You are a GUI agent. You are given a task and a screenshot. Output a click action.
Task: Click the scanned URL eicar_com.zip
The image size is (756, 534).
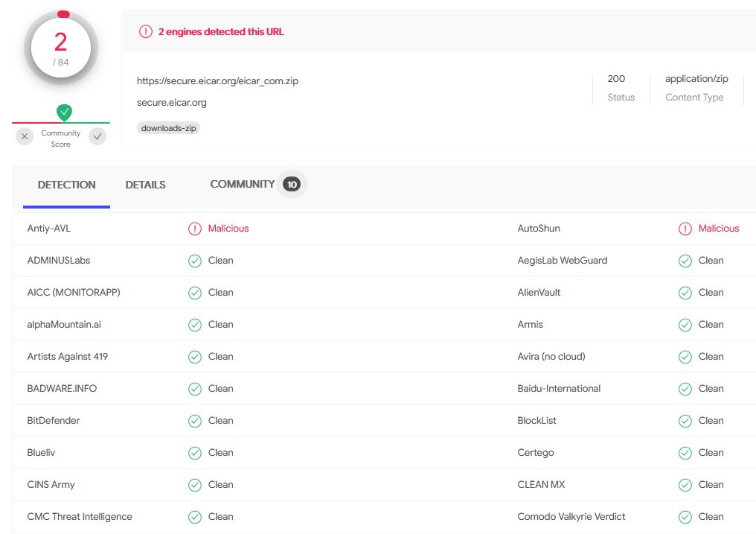tap(217, 81)
